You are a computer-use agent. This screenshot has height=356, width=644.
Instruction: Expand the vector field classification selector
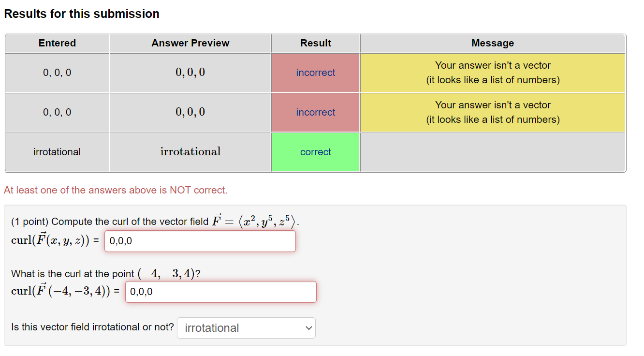[x=246, y=328]
